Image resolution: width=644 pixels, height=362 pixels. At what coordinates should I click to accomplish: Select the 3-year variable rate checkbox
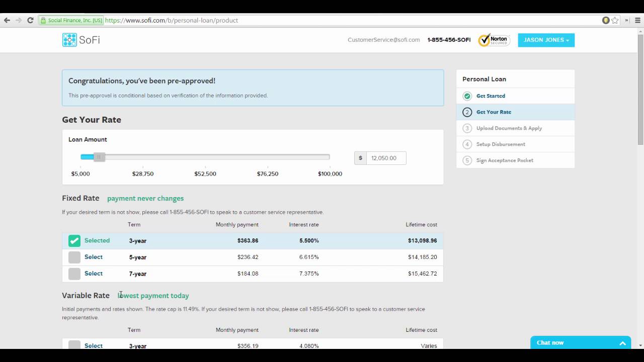click(74, 345)
